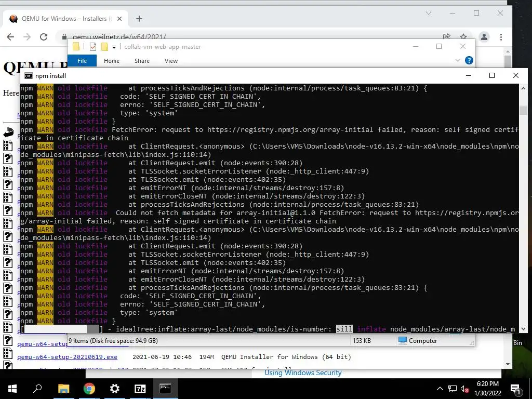Open a new Chrome tab

click(x=139, y=19)
